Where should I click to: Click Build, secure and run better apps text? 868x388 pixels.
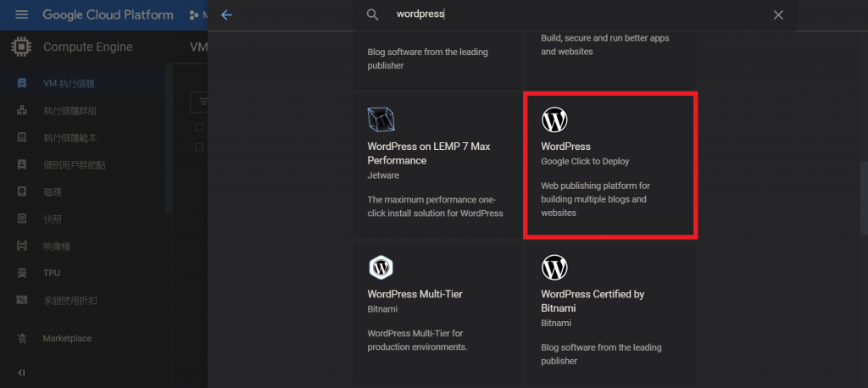click(x=605, y=45)
